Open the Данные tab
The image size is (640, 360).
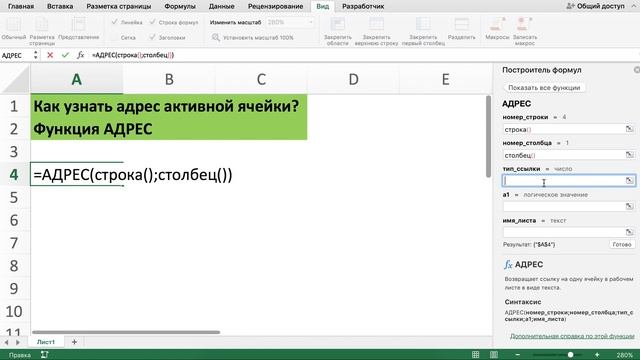click(x=222, y=6)
